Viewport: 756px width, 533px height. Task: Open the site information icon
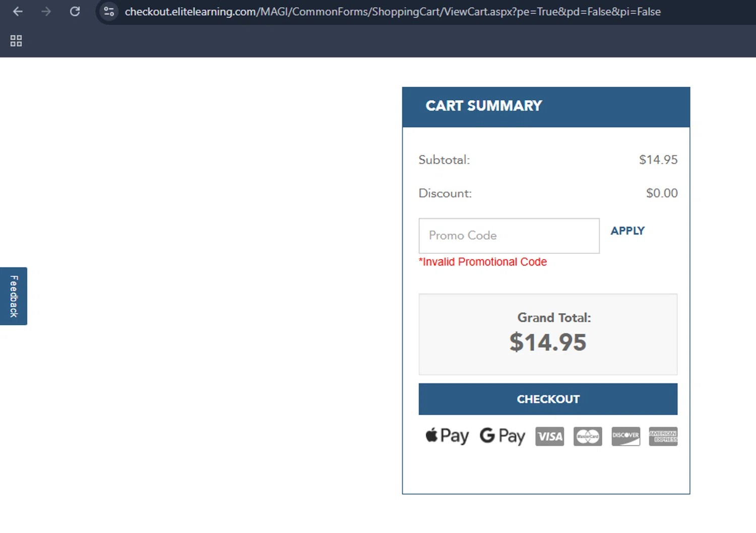(109, 12)
